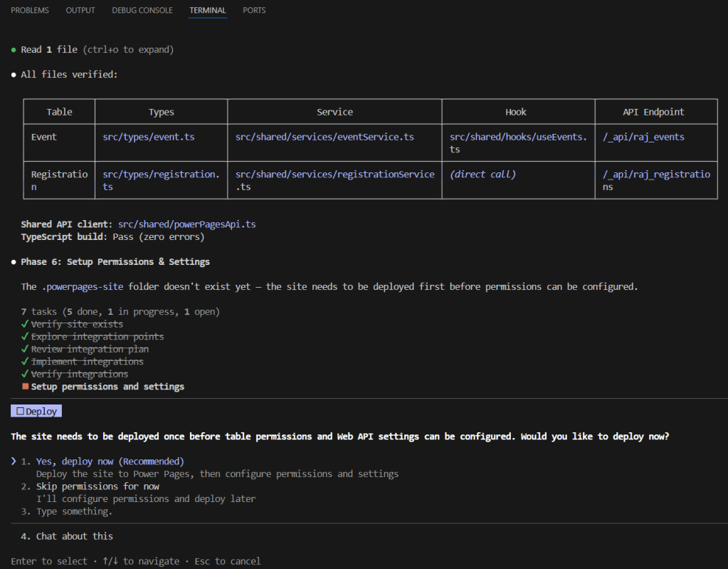Choose 'Skip permissions for now' option
This screenshot has width=728, height=569.
coord(97,486)
